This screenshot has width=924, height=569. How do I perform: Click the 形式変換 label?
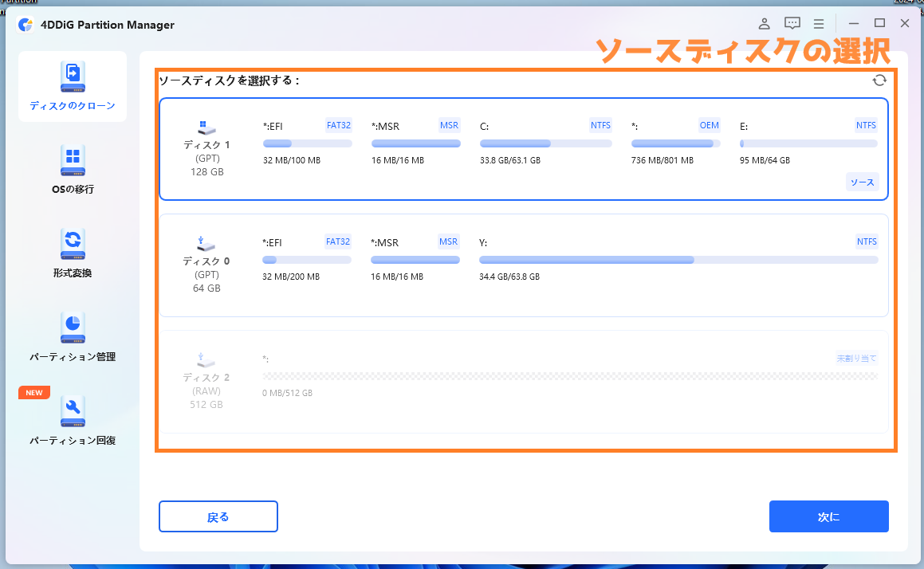pos(73,273)
